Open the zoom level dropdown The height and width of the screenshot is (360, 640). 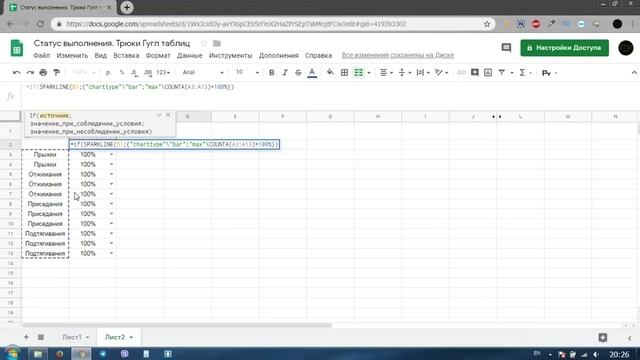pos(83,73)
